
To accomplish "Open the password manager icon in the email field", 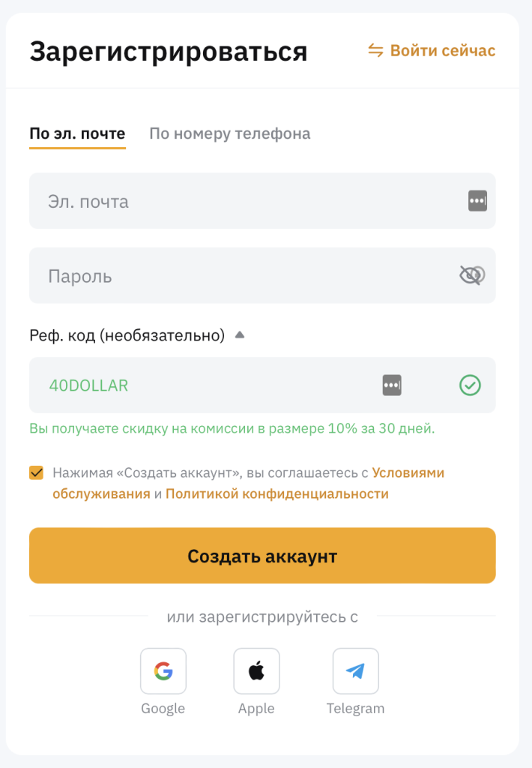I will point(477,200).
